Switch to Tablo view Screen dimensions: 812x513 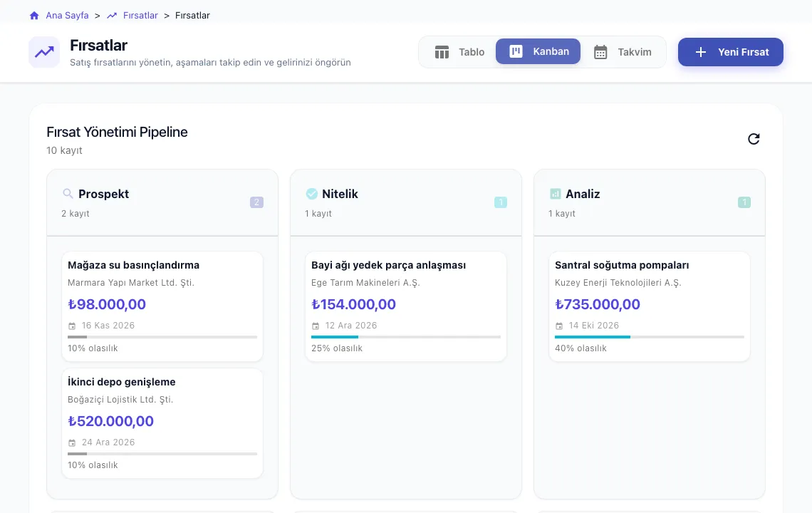(459, 52)
